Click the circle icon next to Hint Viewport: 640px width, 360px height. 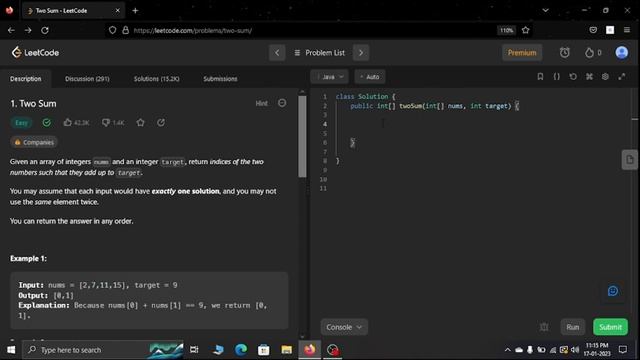[x=282, y=103]
